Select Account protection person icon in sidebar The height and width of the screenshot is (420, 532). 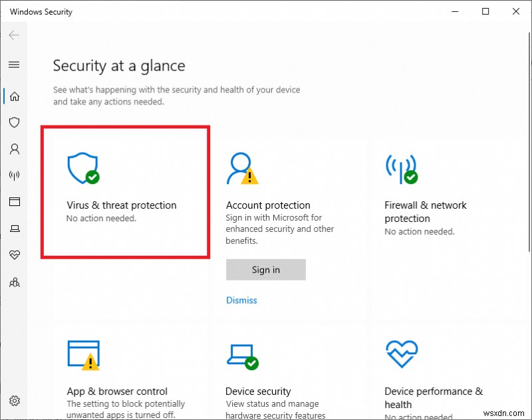tap(14, 150)
